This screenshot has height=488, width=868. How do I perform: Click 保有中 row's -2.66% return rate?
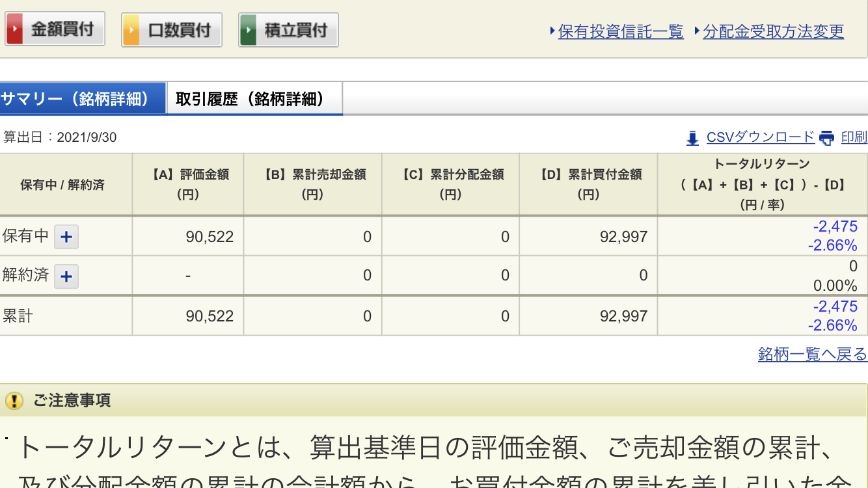click(x=833, y=246)
